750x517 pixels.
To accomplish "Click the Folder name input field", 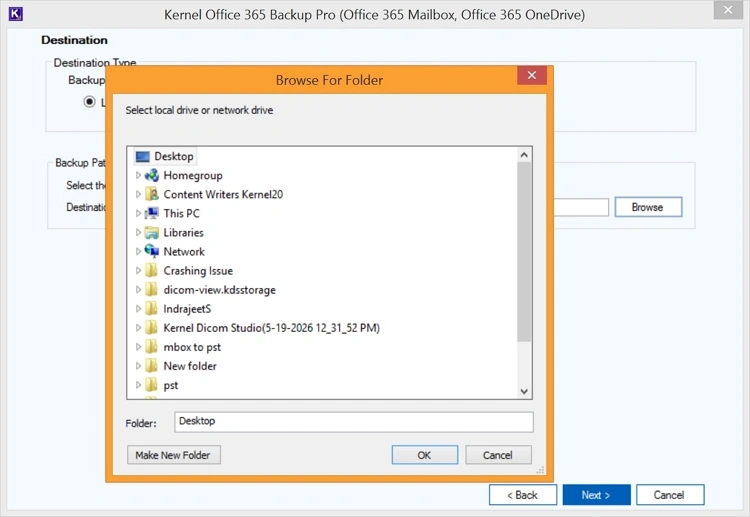I will (353, 422).
